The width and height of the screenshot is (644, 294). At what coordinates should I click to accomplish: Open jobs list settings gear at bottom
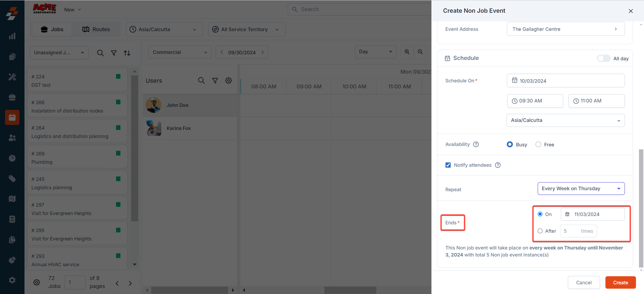[37, 282]
